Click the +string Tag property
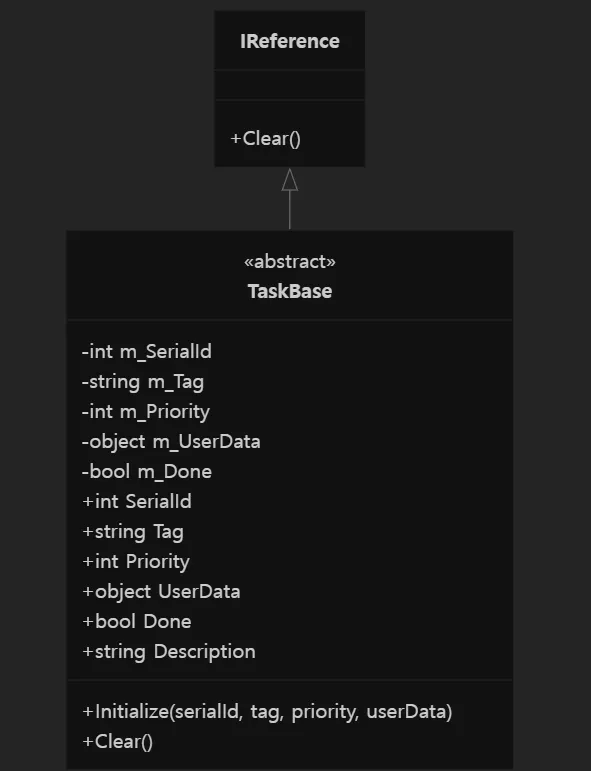Image resolution: width=591 pixels, height=771 pixels. 133,532
